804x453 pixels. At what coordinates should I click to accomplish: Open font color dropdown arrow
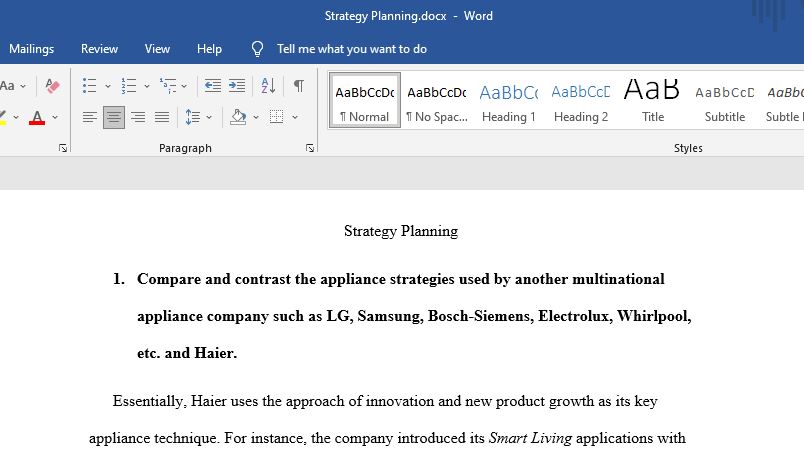[x=55, y=117]
